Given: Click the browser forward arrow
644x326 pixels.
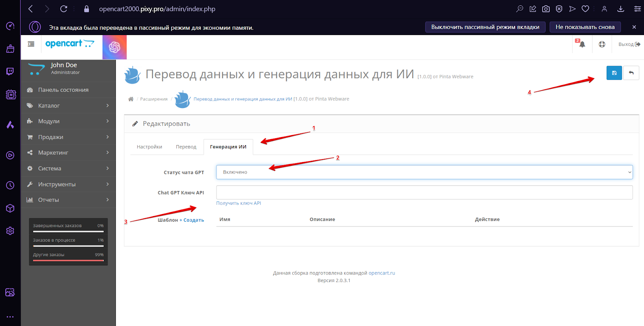Looking at the screenshot, I should (47, 9).
